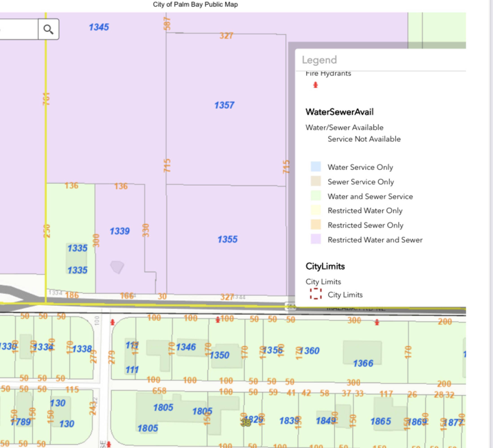Select parcel 1355 on the map

pos(227,239)
